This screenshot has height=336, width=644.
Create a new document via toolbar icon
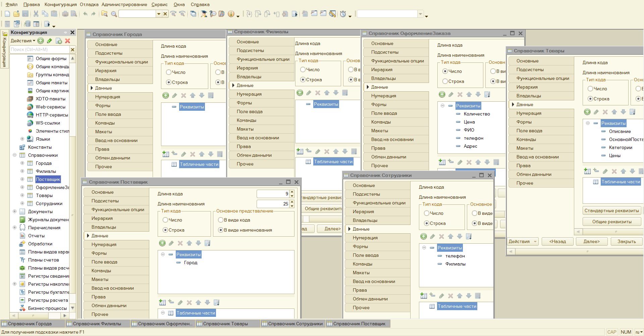7,14
